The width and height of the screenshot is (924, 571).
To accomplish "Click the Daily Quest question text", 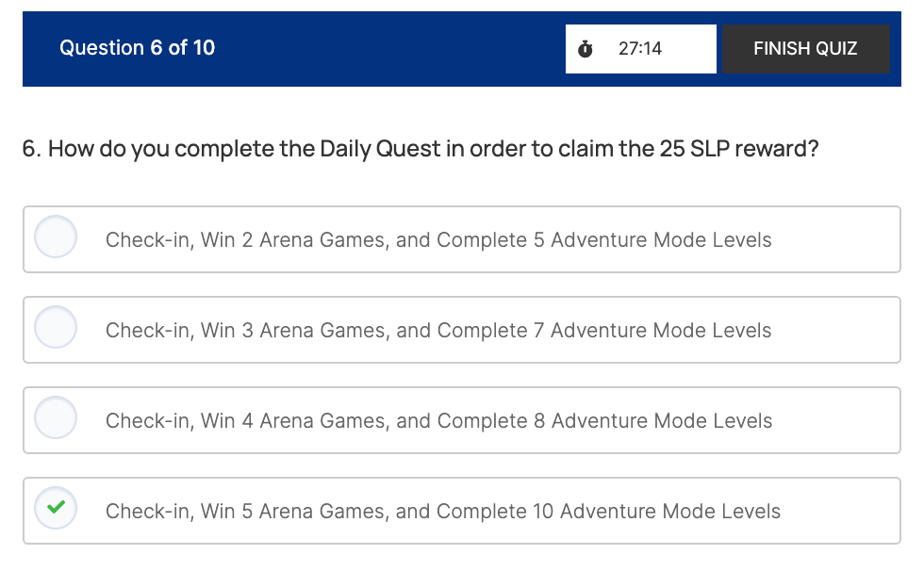I will (x=421, y=150).
